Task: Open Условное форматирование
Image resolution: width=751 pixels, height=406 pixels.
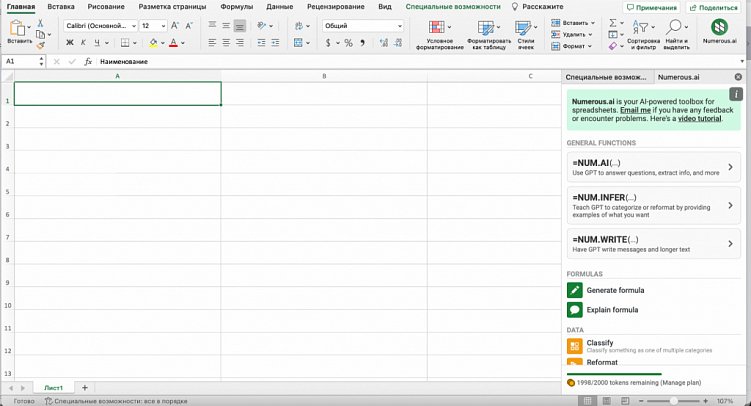Action: 439,35
